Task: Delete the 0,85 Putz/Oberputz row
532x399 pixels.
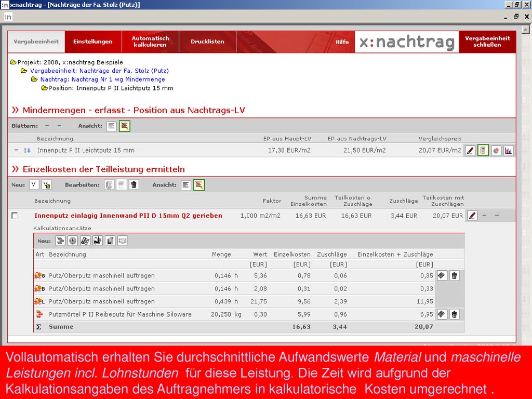Action: (454, 275)
